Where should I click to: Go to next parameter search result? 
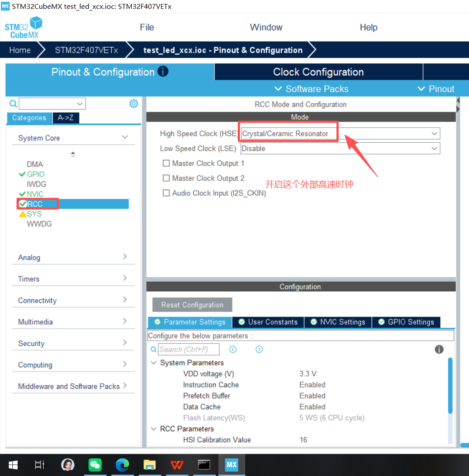[259, 350]
